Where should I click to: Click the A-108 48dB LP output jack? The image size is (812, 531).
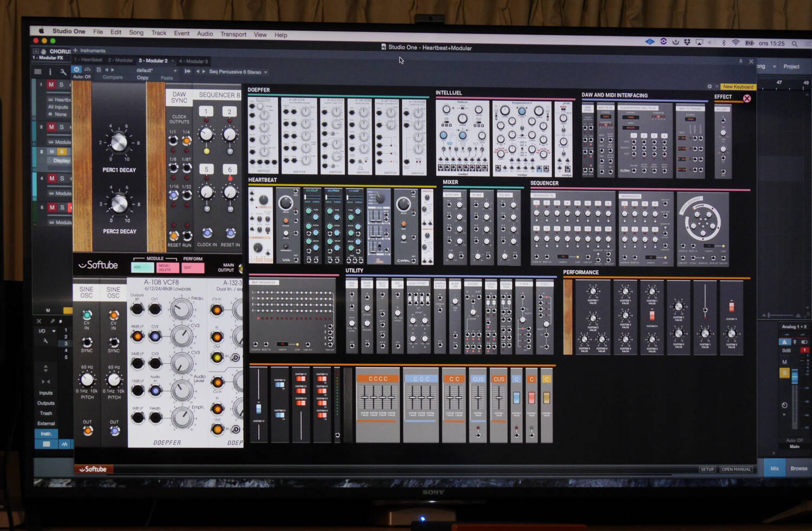[x=137, y=336]
